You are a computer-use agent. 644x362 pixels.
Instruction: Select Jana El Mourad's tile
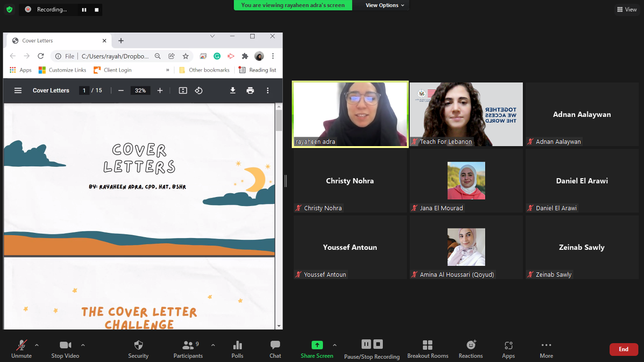(x=466, y=181)
